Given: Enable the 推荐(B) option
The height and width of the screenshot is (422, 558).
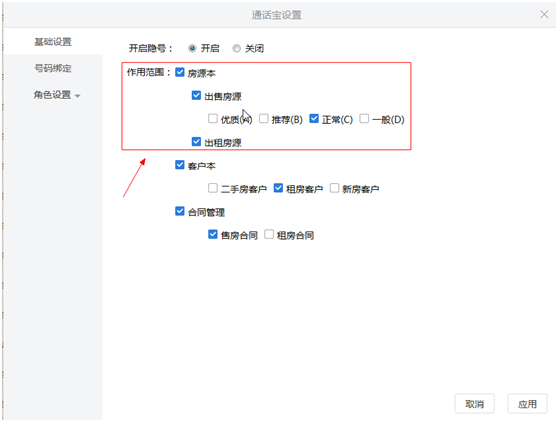Looking at the screenshot, I should 264,118.
